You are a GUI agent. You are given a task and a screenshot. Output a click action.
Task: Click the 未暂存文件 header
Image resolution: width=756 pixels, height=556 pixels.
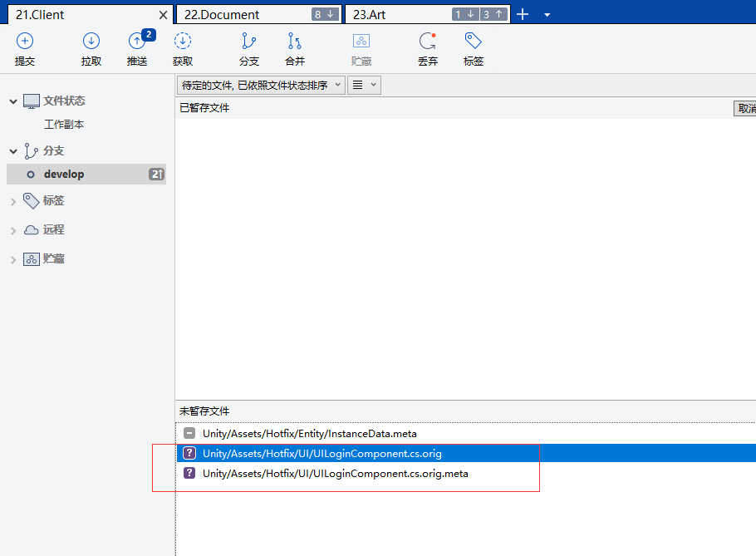click(204, 411)
